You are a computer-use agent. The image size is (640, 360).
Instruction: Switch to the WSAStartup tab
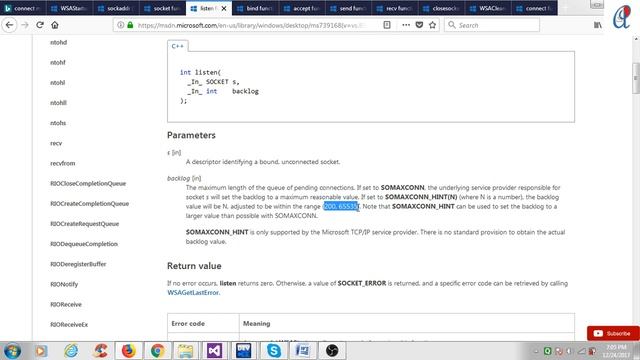(x=69, y=8)
